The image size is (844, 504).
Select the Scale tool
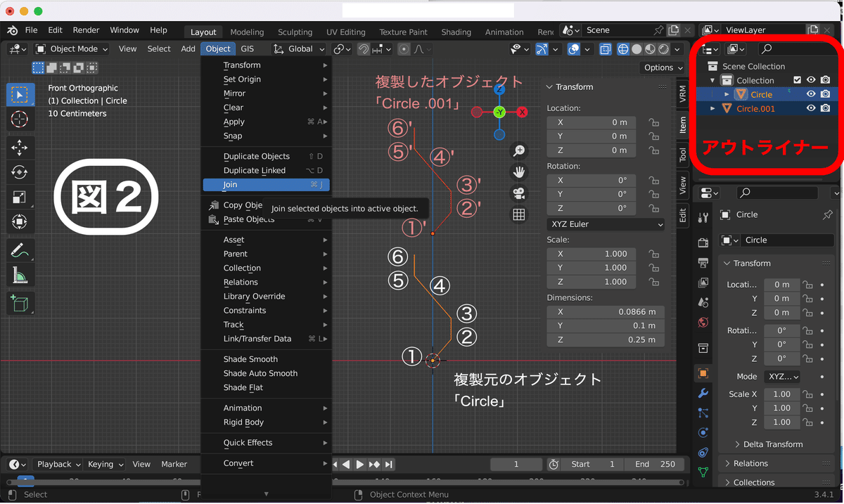point(20,198)
